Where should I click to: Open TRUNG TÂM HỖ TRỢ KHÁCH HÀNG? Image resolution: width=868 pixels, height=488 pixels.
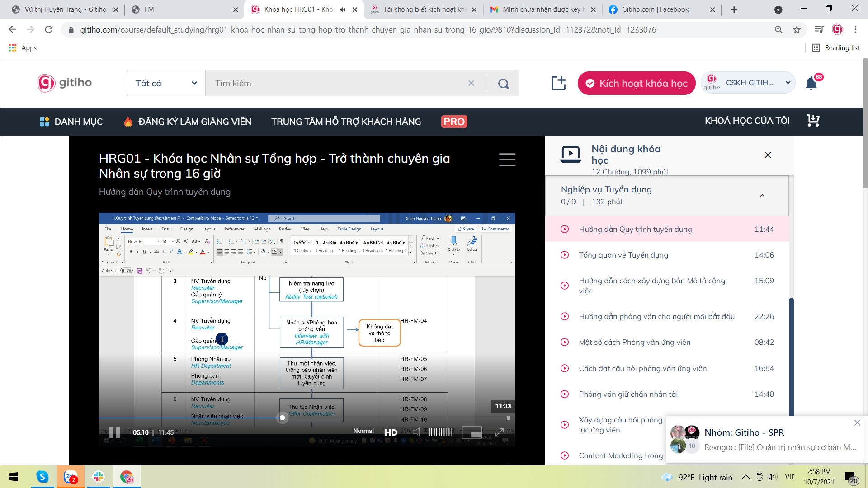coord(346,122)
